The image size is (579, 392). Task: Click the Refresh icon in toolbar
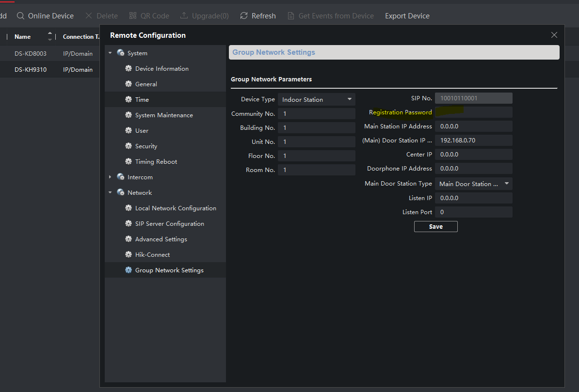pos(244,16)
